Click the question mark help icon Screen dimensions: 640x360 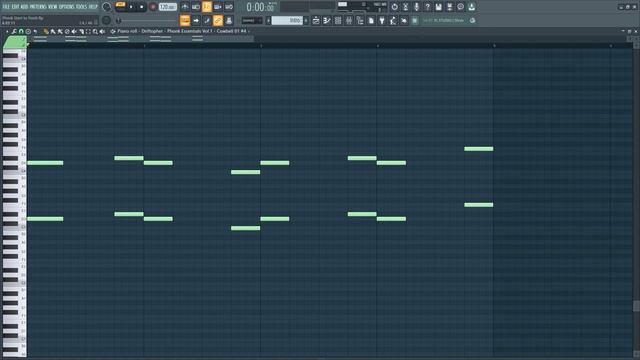(x=427, y=7)
